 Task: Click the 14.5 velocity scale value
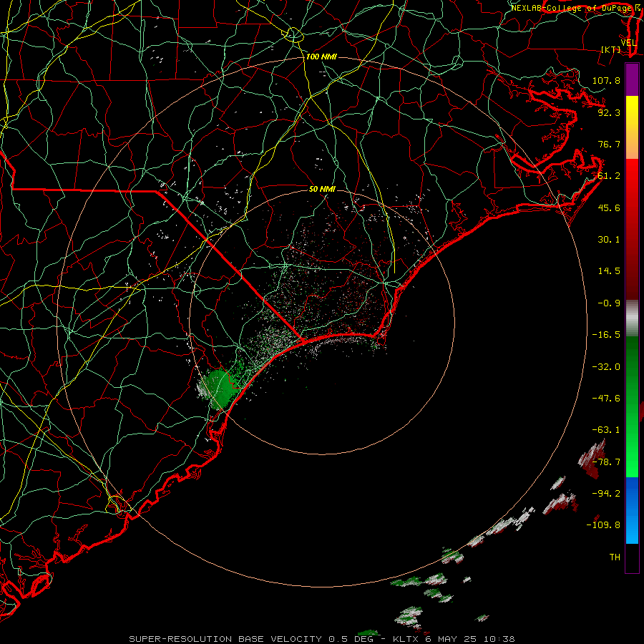tap(609, 271)
